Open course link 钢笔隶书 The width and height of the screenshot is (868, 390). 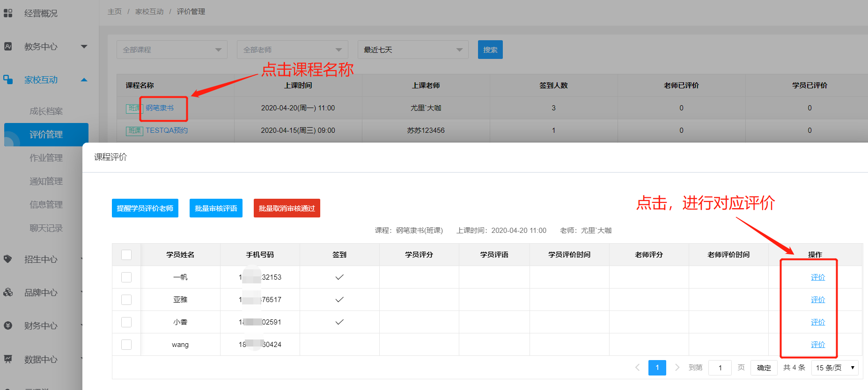[x=160, y=108]
